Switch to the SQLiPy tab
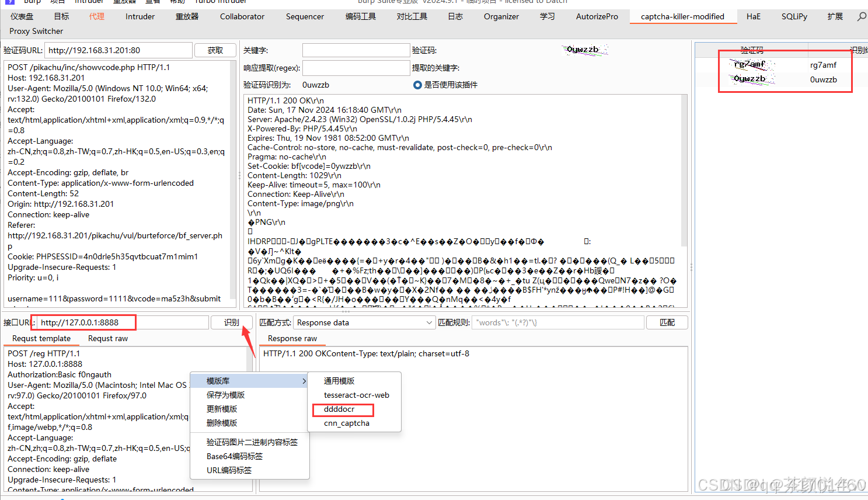 coord(794,16)
